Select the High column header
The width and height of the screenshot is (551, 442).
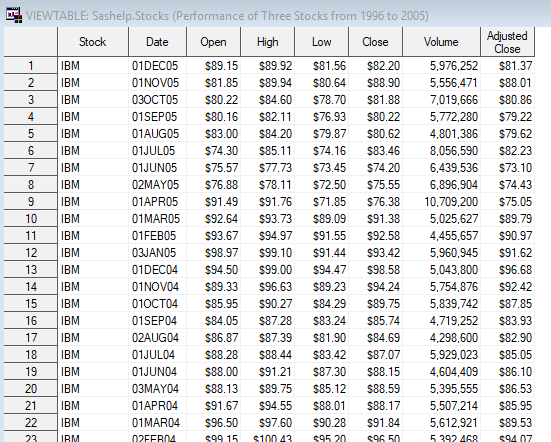point(267,42)
